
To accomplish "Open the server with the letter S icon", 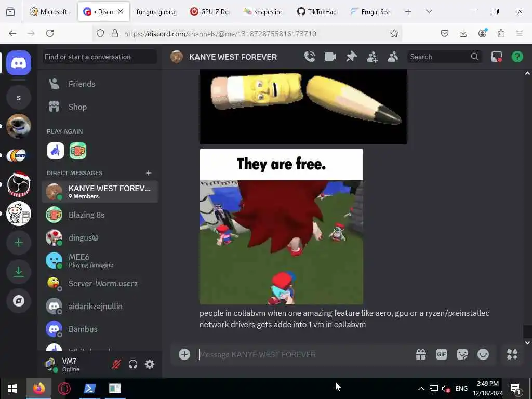I will tap(19, 98).
